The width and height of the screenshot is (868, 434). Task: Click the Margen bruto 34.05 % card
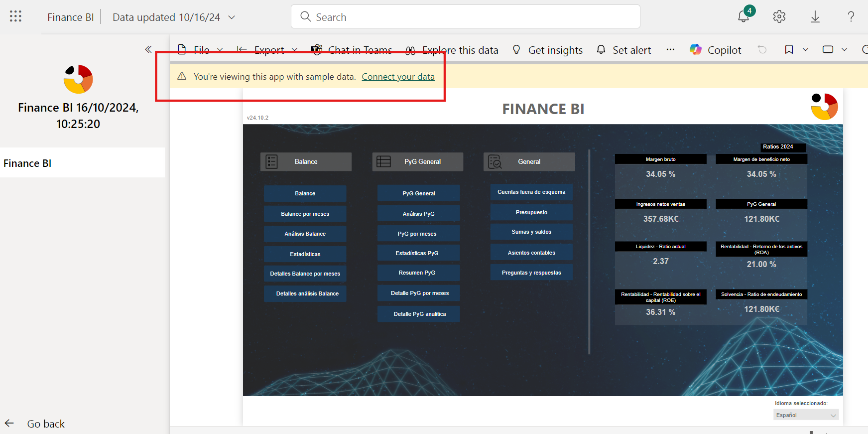[661, 174]
